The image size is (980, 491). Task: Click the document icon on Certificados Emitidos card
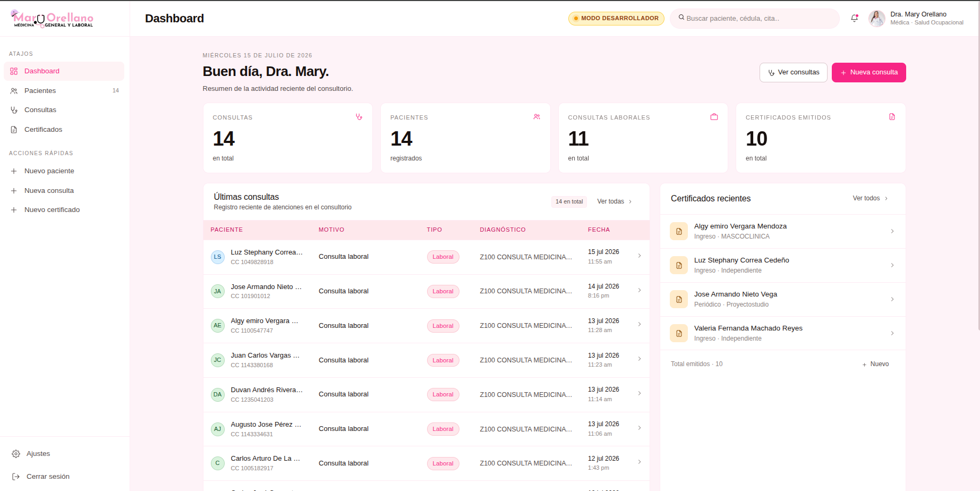click(892, 117)
